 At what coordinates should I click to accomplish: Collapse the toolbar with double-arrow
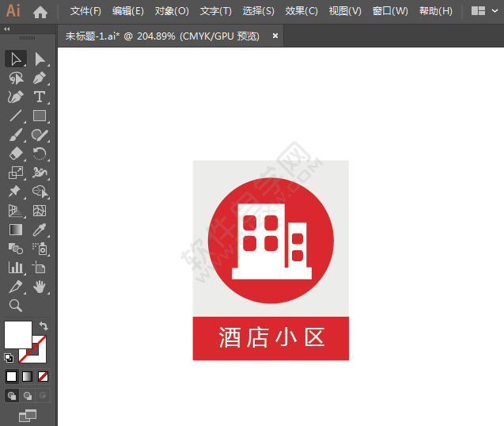point(7,29)
